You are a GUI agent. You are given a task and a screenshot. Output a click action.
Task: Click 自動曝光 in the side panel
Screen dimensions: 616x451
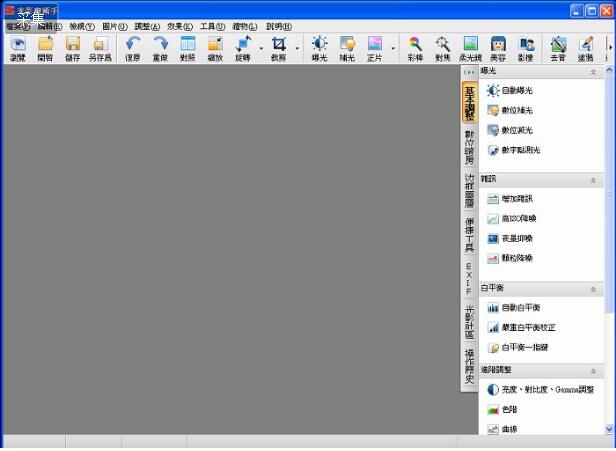(516, 91)
